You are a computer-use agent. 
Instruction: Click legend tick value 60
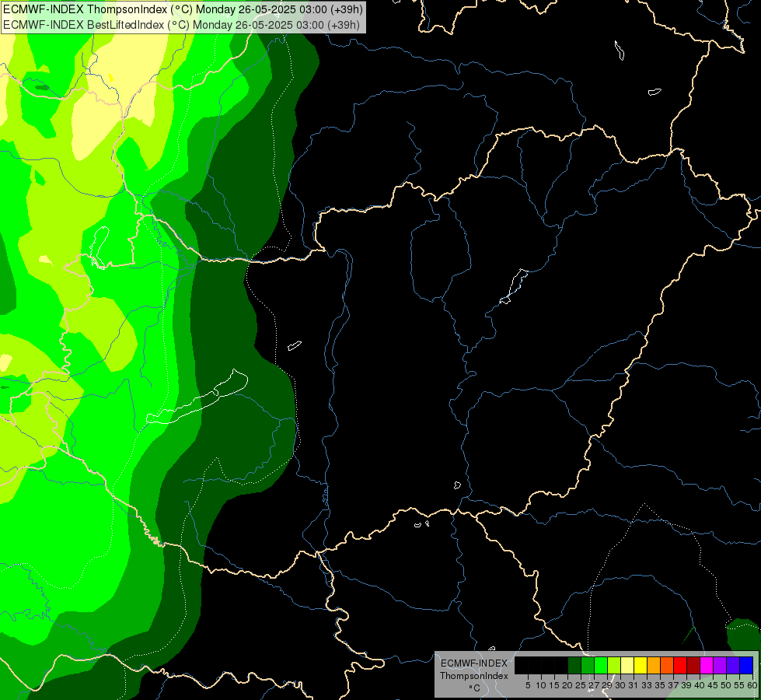pyautogui.click(x=752, y=685)
